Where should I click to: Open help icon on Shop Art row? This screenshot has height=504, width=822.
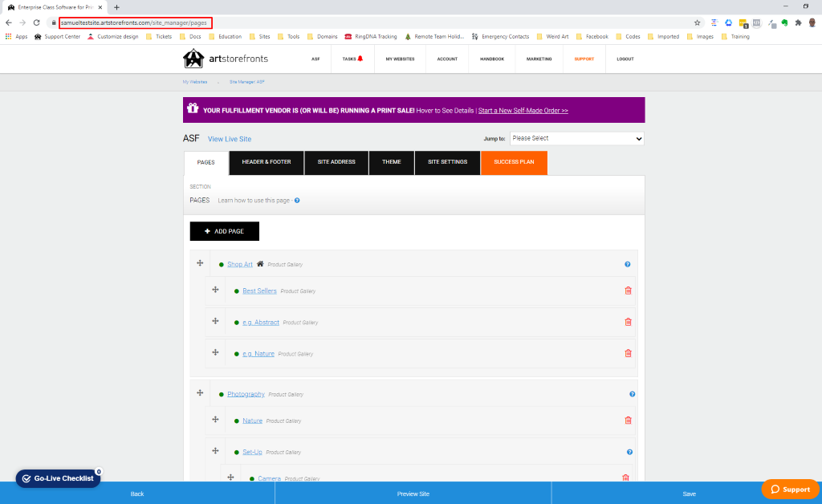pos(628,264)
